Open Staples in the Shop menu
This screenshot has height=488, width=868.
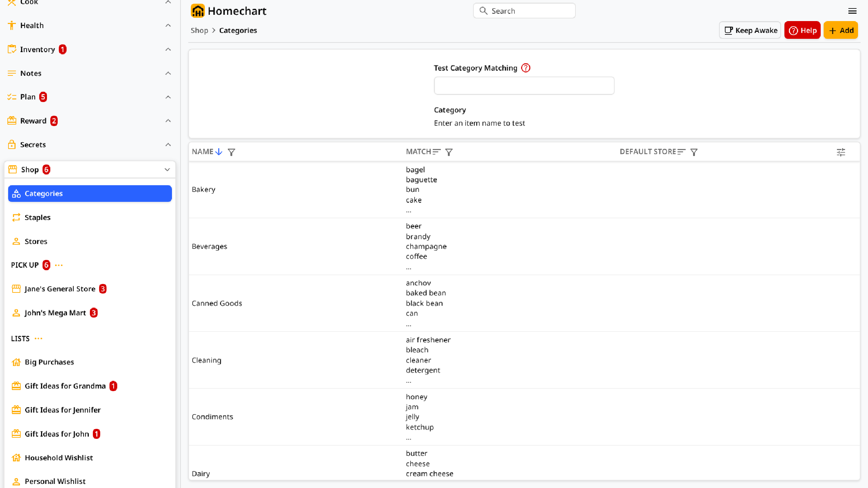click(90, 217)
